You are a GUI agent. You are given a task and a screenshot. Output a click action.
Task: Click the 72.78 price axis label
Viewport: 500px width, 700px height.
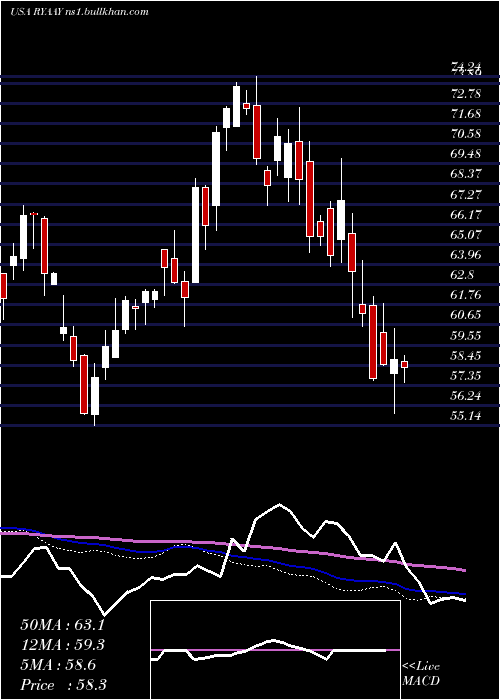coord(467,94)
